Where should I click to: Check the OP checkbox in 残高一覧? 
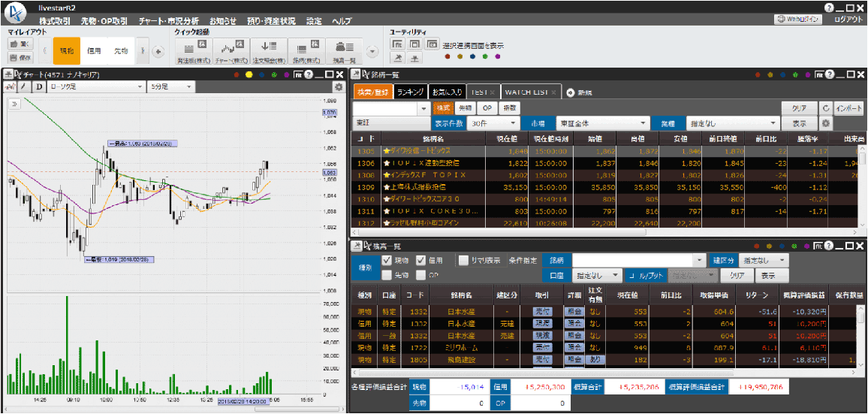[420, 274]
